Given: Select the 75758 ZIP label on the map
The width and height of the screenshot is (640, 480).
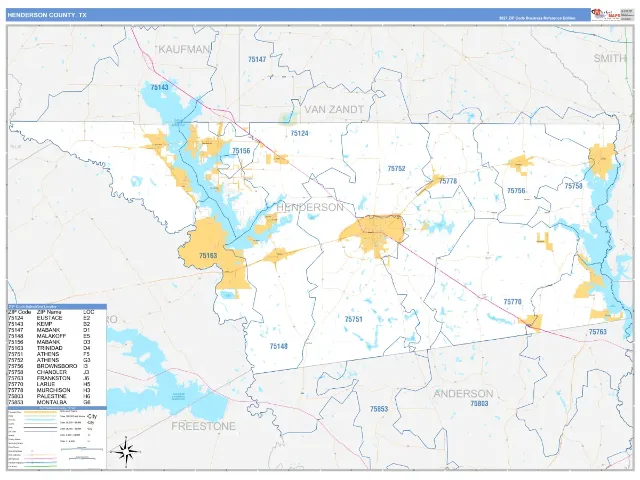Looking at the screenshot, I should click(x=573, y=186).
